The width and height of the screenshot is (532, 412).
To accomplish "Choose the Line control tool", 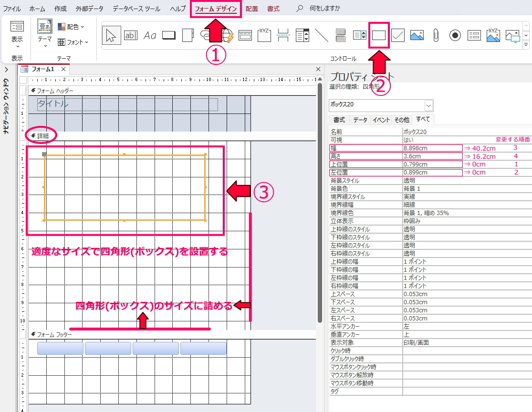I will 322,35.
